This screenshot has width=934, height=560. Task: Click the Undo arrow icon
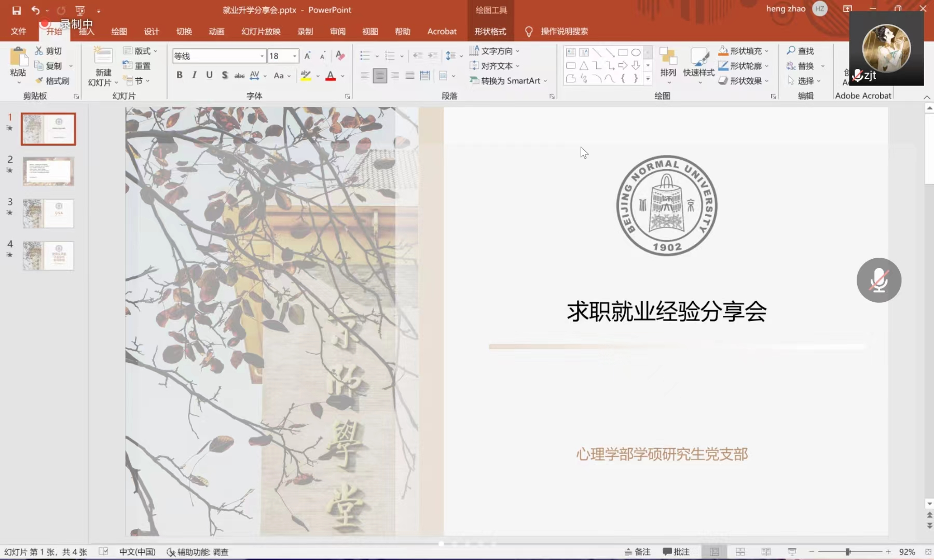coord(35,10)
